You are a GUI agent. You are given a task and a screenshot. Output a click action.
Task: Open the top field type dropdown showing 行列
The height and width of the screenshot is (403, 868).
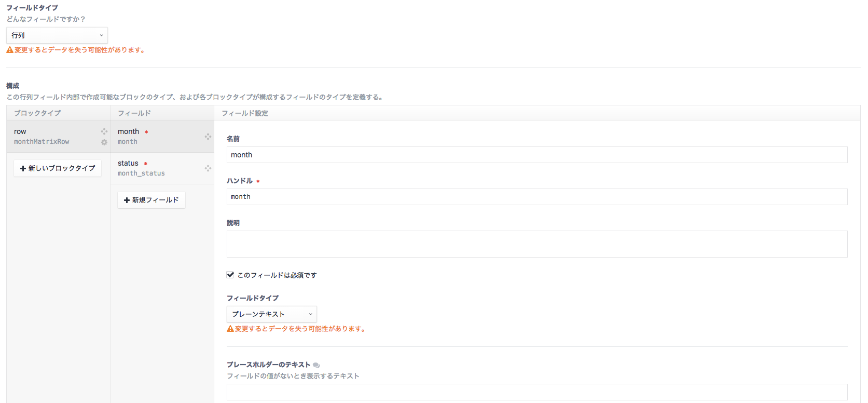click(57, 35)
